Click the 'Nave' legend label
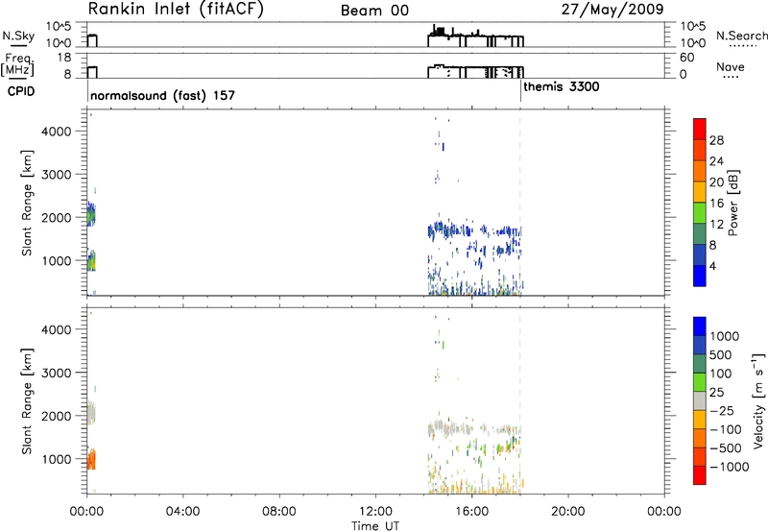 (731, 66)
